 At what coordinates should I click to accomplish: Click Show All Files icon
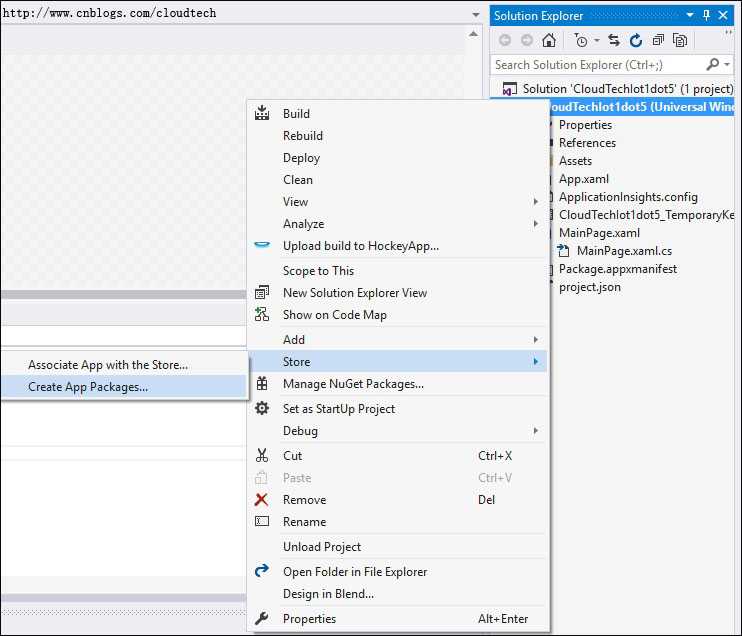click(x=680, y=41)
